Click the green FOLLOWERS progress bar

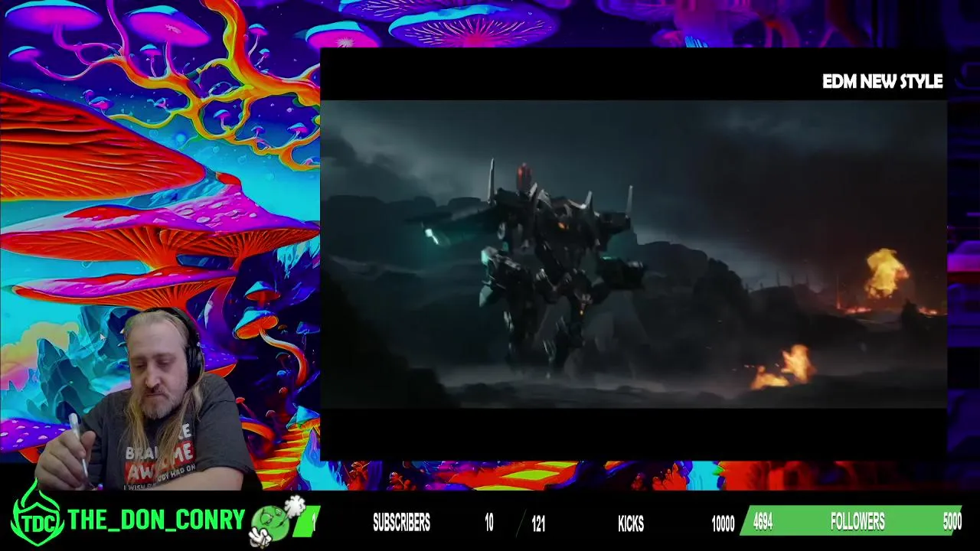[851, 521]
